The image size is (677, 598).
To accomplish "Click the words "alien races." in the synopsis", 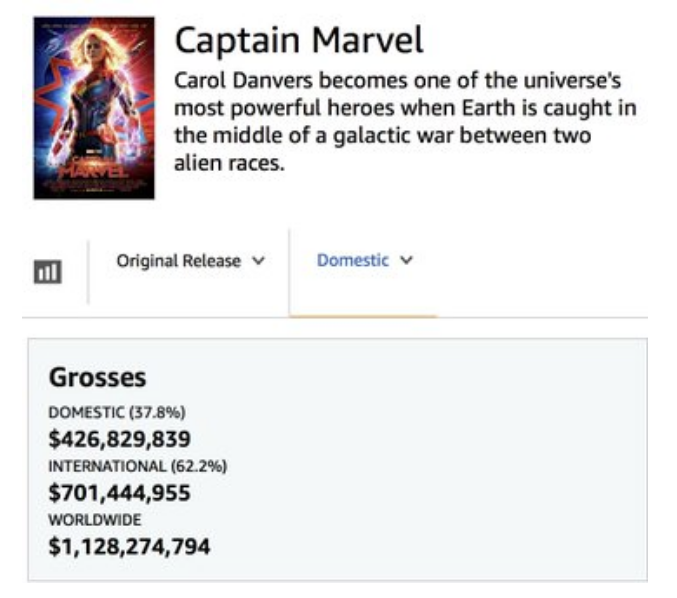I will (x=229, y=163).
